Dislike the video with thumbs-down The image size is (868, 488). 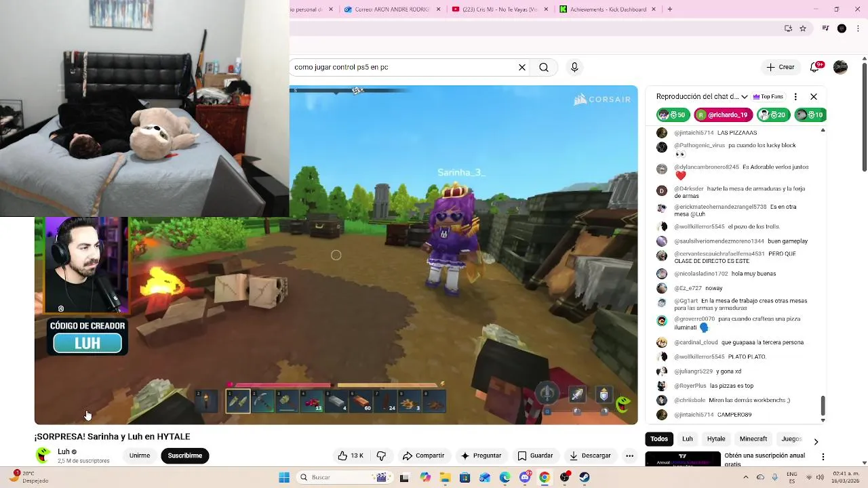(381, 455)
